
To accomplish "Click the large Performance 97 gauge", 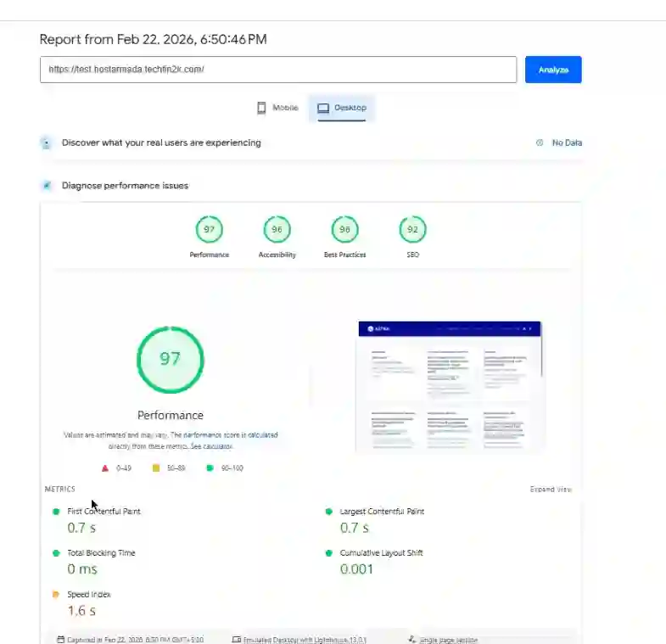I will tap(171, 360).
